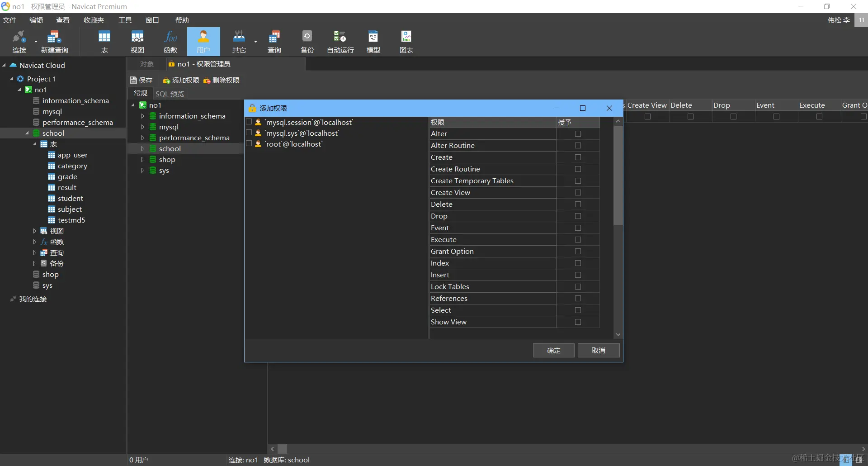Click the 权限 column header in dialog
The image size is (868, 466).
click(492, 122)
